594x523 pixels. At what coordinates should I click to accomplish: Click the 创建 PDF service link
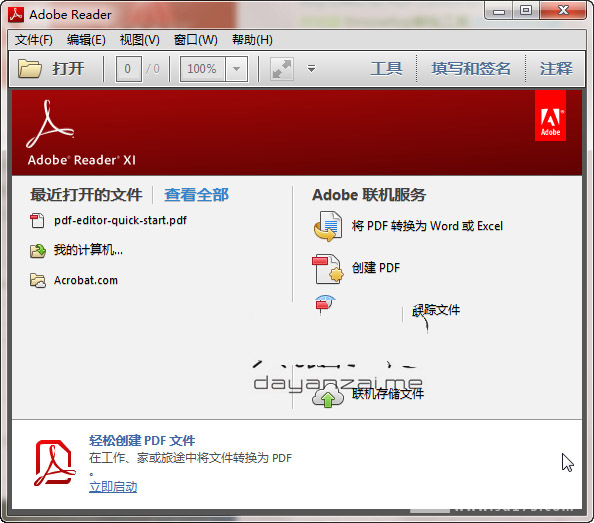(x=376, y=268)
